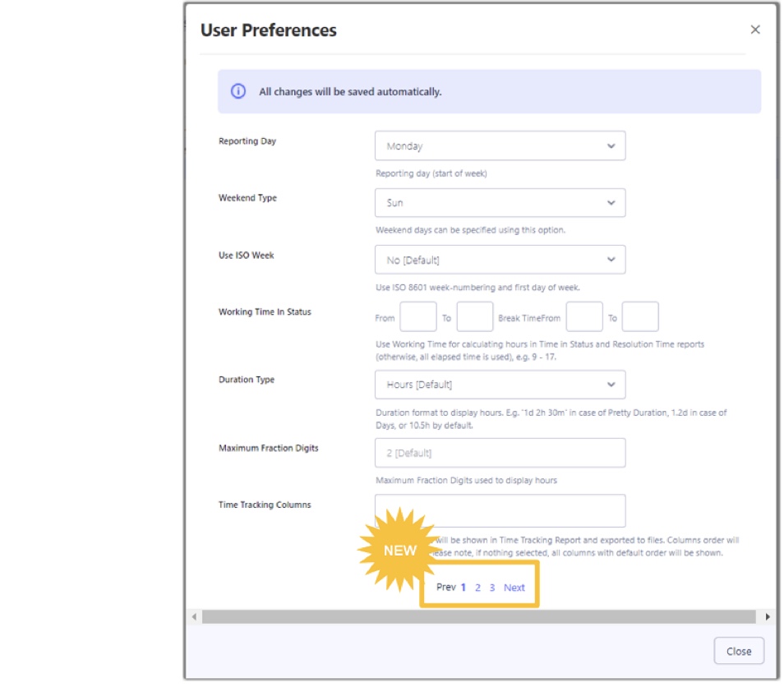Open the Use ISO Week dropdown
This screenshot has width=784, height=687.
click(500, 260)
